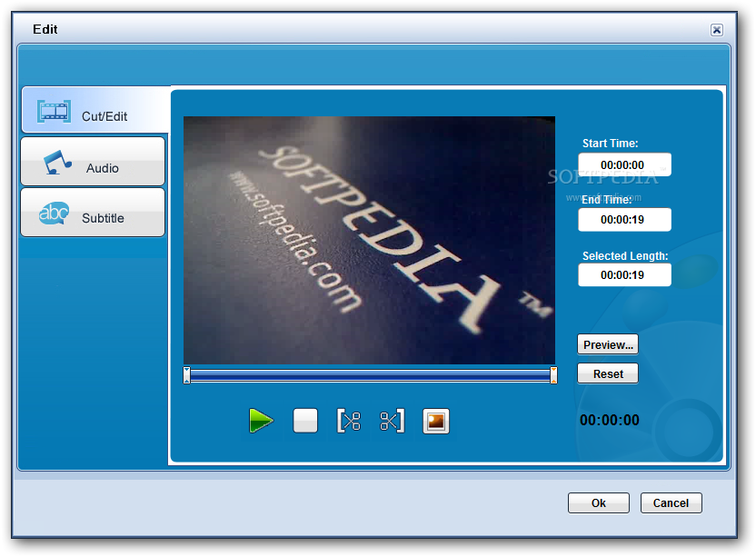Cancel the Edit dialog
756x557 pixels.
[671, 503]
